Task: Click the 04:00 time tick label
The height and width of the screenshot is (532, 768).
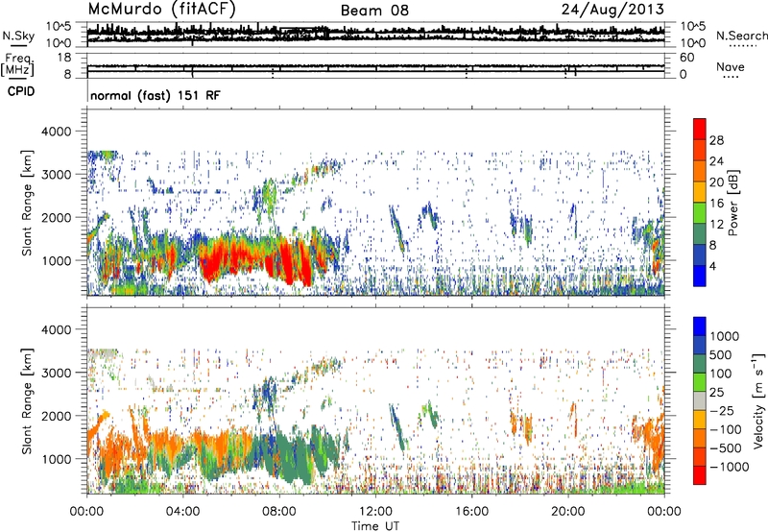Action: coord(182,512)
